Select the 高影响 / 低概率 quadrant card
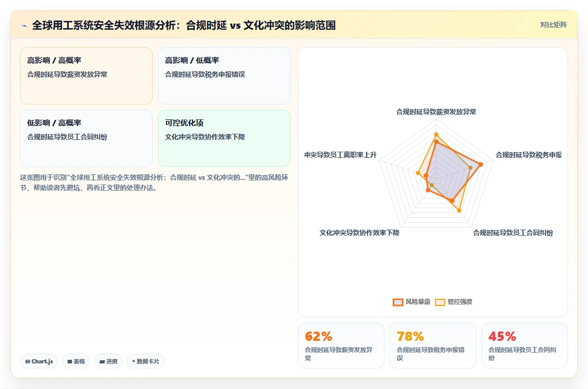 (x=224, y=76)
